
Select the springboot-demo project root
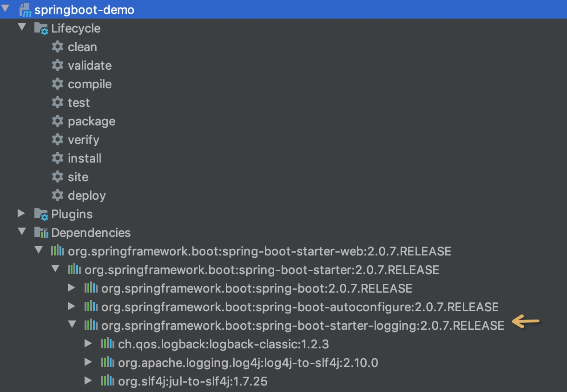tap(84, 9)
